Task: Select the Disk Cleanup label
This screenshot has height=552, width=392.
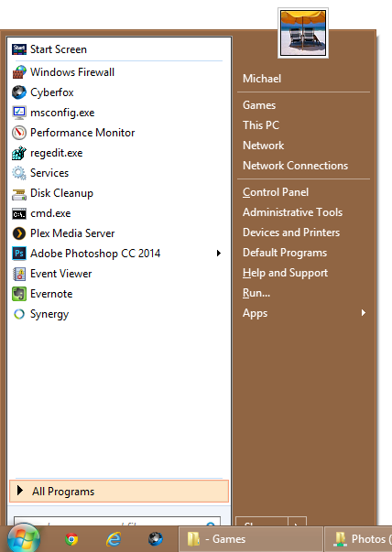Action: [61, 193]
